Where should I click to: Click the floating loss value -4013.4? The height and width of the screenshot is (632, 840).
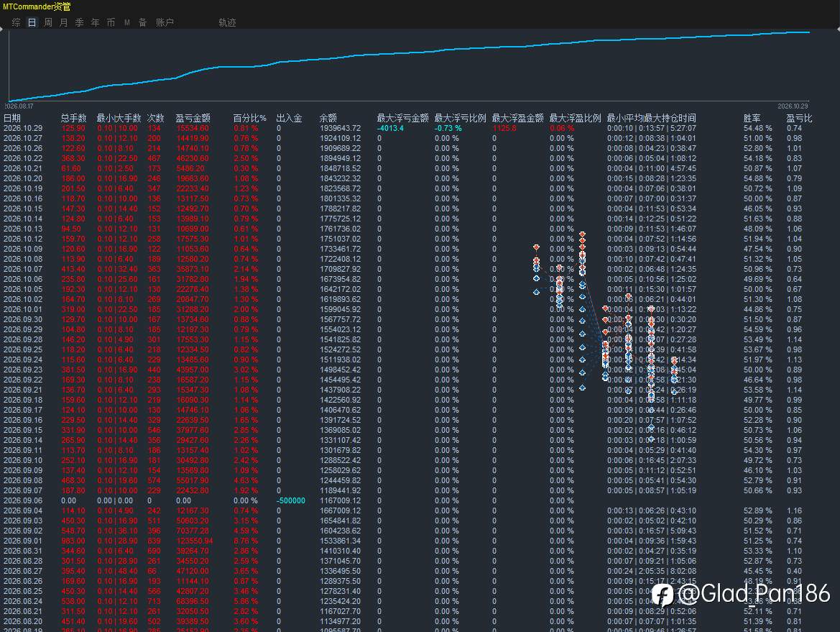coord(390,128)
